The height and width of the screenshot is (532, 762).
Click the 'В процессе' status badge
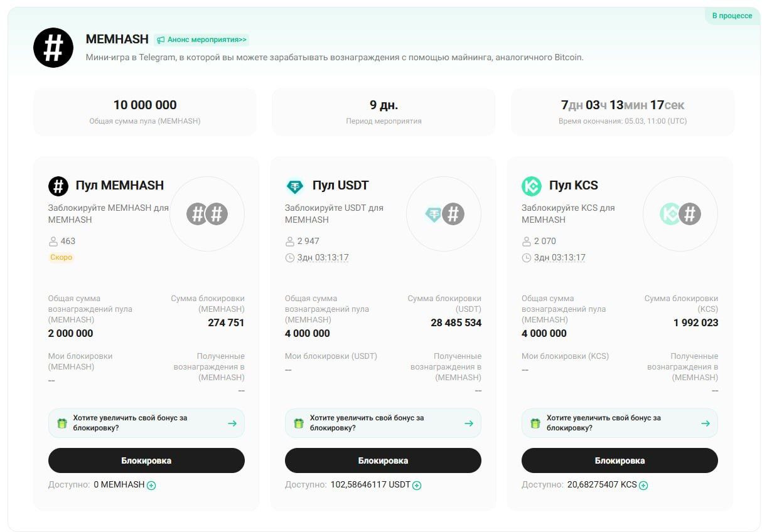coord(731,16)
